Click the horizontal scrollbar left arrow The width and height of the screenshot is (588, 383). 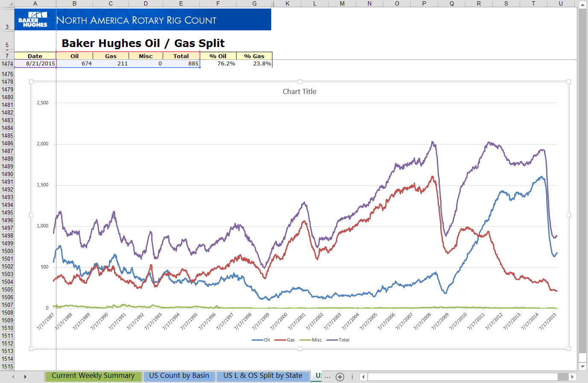[x=363, y=377]
